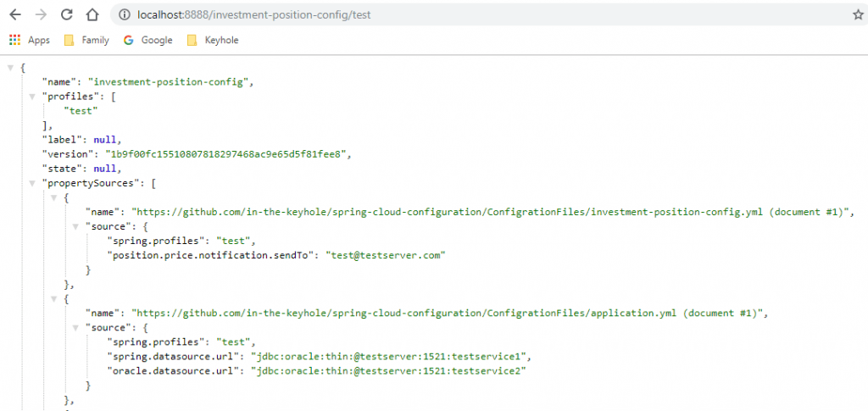The width and height of the screenshot is (868, 411).
Task: Collapse the application.yml "source" object
Action: coord(75,327)
